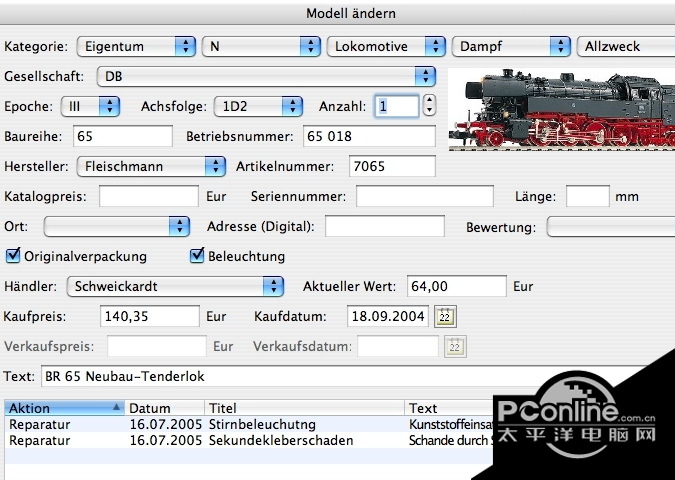Sort by the Titel column header
Screen dimensions: 675x480
pyautogui.click(x=304, y=408)
